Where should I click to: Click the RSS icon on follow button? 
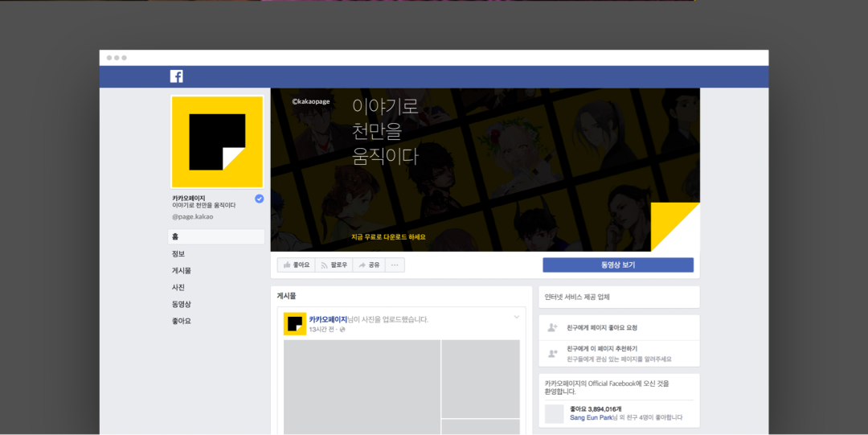tap(325, 265)
